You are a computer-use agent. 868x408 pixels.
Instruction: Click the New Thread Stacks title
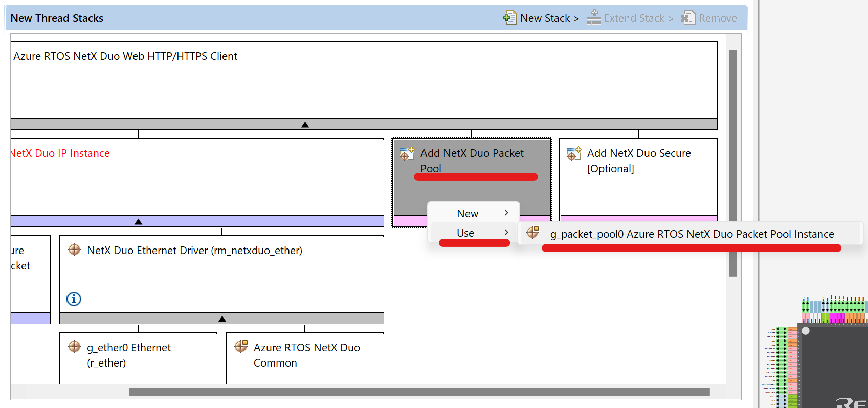[57, 18]
